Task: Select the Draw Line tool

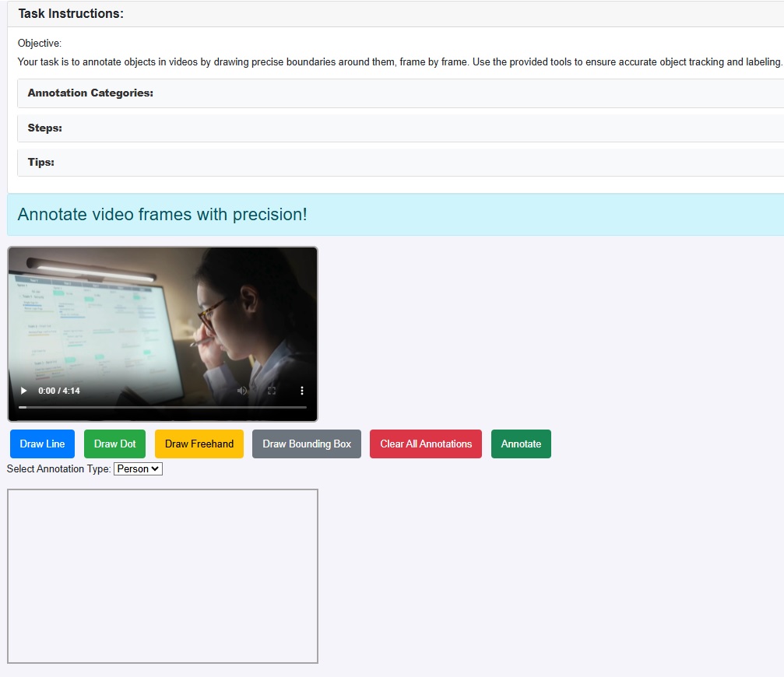Action: pos(42,444)
